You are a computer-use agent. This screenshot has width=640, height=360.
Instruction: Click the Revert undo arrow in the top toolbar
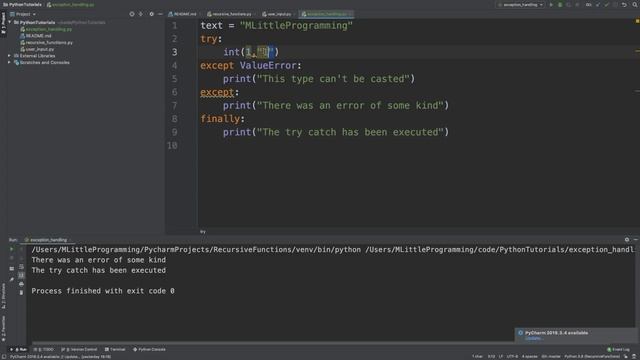pos(624,5)
